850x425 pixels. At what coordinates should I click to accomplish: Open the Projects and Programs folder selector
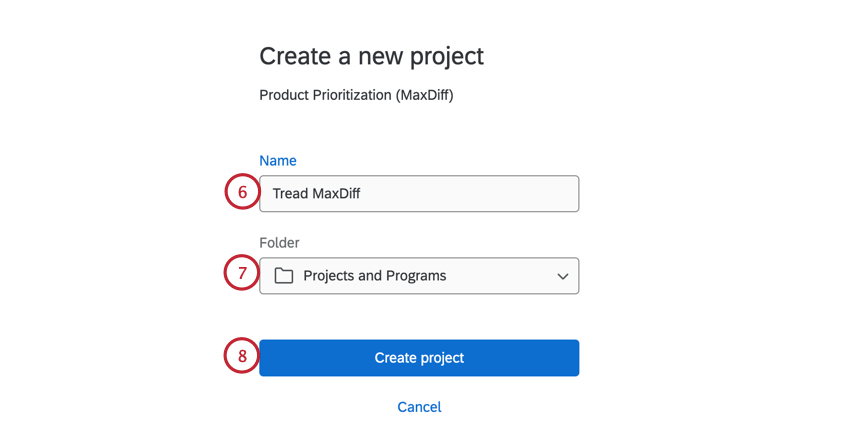pos(419,276)
